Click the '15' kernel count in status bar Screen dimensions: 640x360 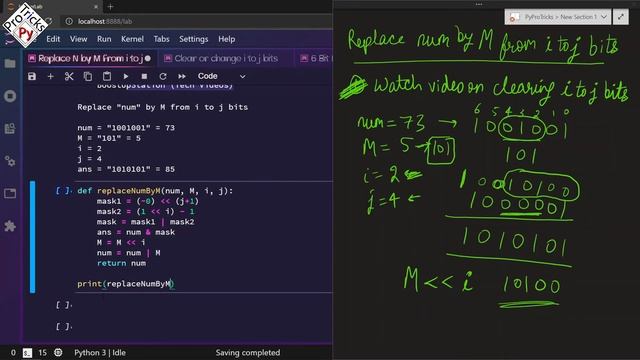coord(42,353)
